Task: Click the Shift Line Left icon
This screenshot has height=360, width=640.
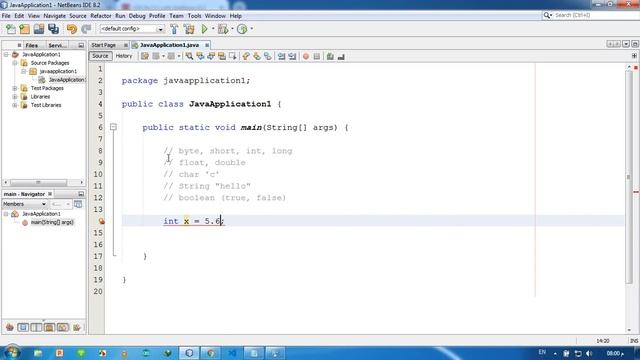Action: pyautogui.click(x=281, y=56)
